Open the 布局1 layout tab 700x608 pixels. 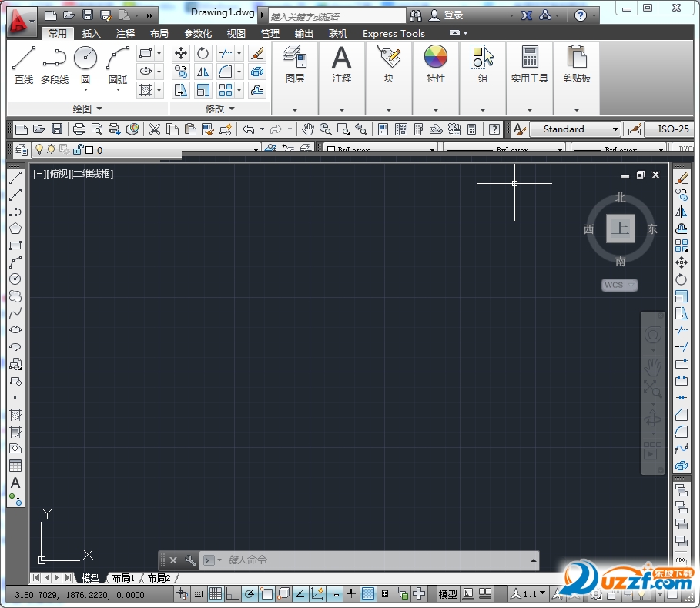122,578
